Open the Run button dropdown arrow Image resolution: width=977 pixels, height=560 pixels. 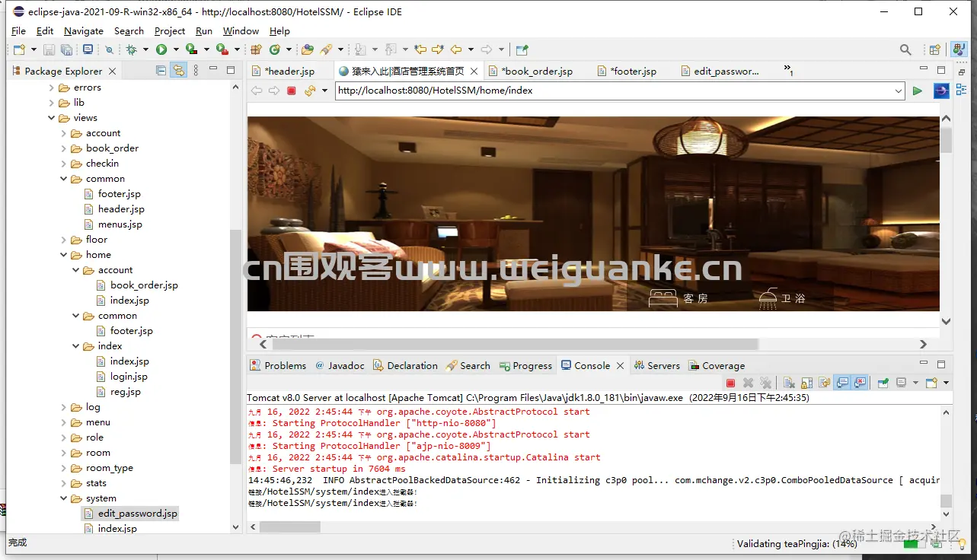pyautogui.click(x=176, y=49)
